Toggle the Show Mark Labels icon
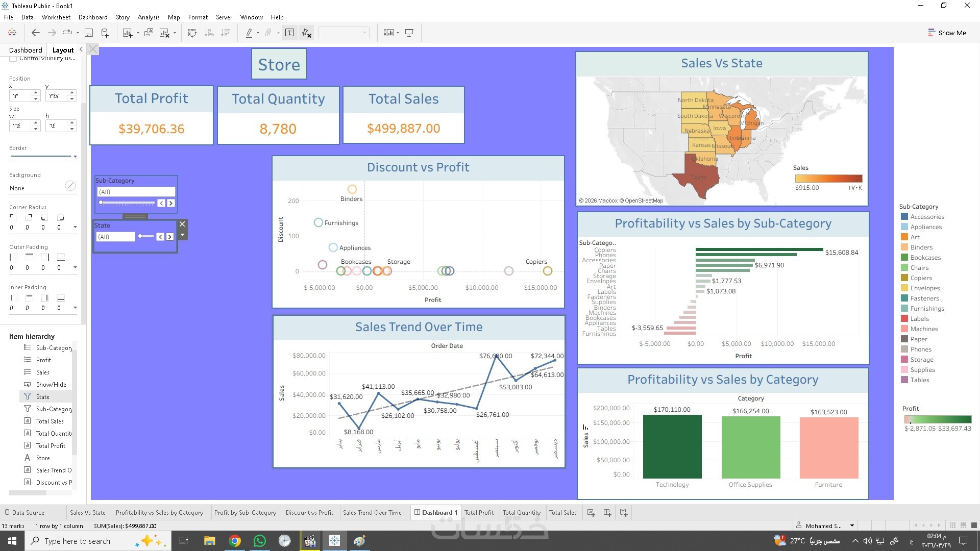The width and height of the screenshot is (980, 551). (x=289, y=33)
